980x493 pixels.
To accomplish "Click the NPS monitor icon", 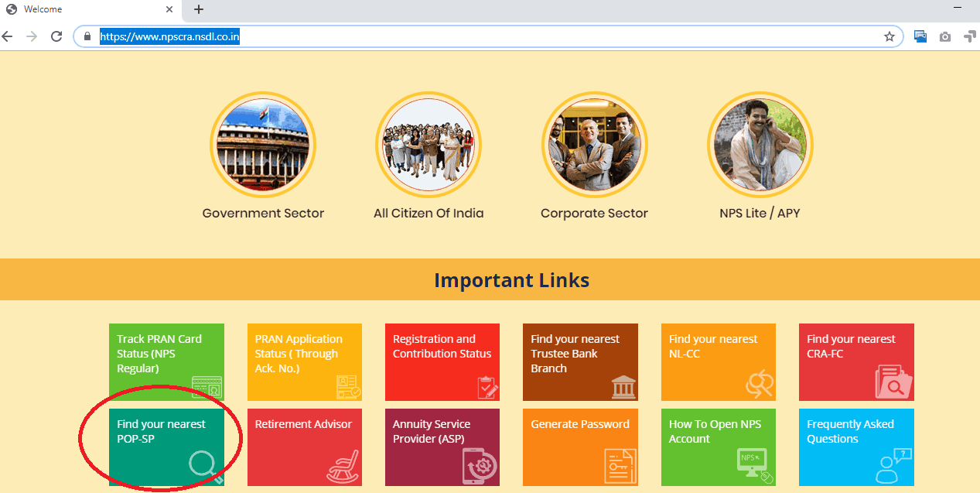I will click(x=753, y=466).
